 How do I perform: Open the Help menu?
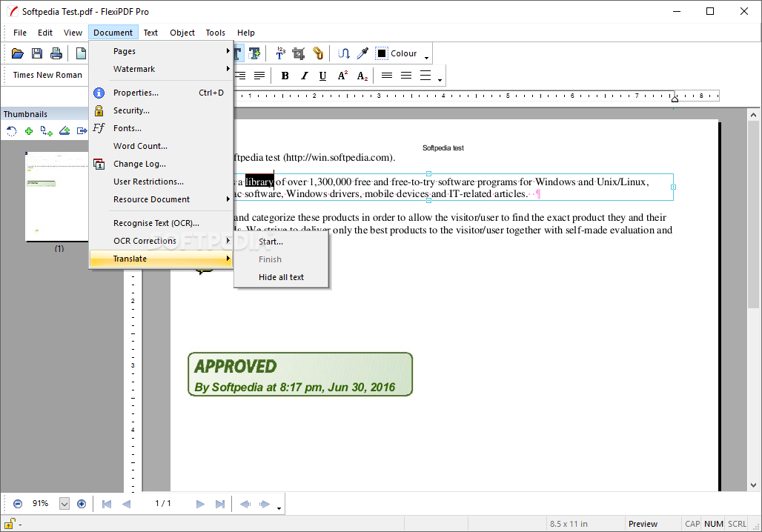tap(246, 33)
